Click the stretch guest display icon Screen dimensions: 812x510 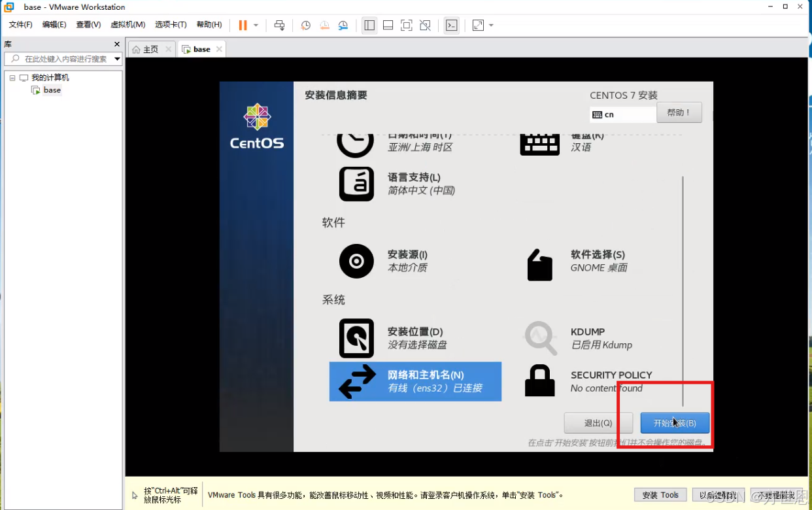click(478, 25)
